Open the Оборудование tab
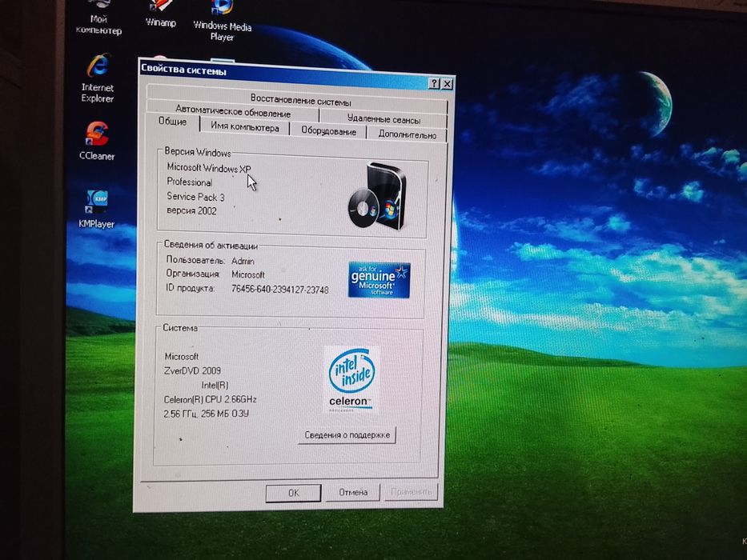The image size is (747, 560). point(328,131)
